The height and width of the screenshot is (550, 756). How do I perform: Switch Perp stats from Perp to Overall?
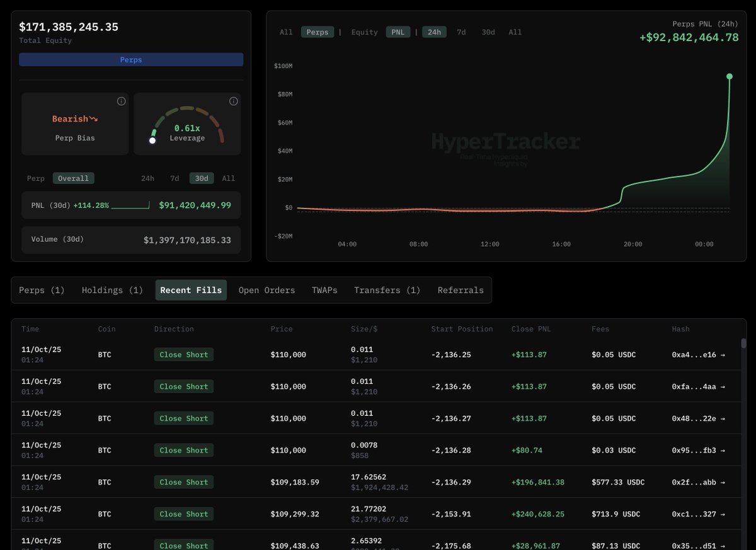pos(73,178)
